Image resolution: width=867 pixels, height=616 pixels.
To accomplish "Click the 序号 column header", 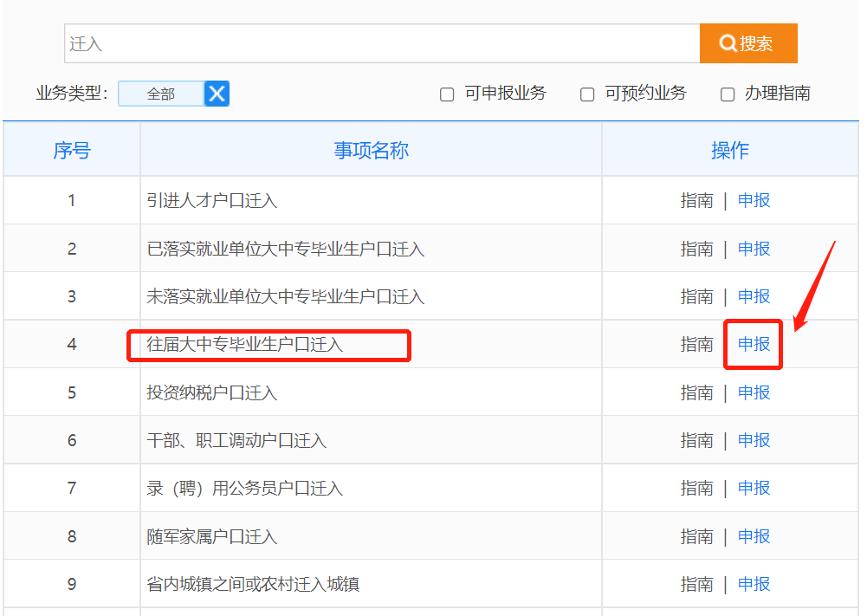I will pos(72,151).
